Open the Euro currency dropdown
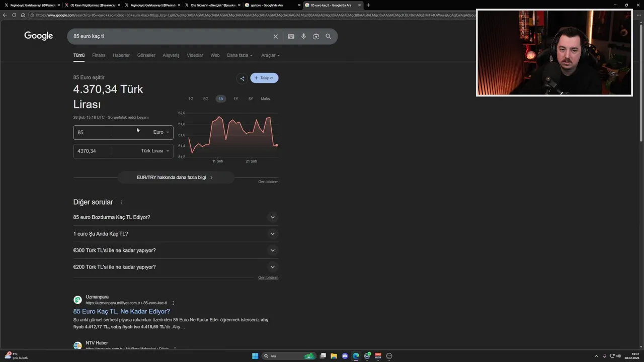644x362 pixels. coord(161,132)
